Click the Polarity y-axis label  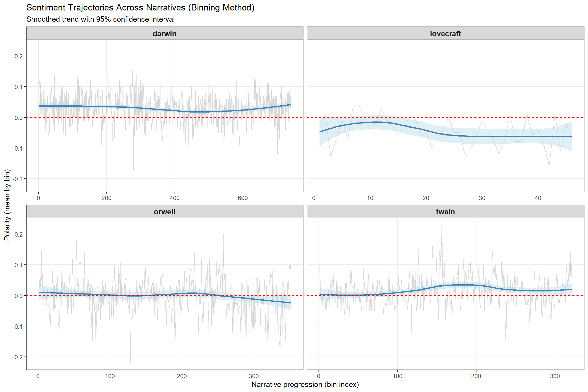tap(7, 205)
